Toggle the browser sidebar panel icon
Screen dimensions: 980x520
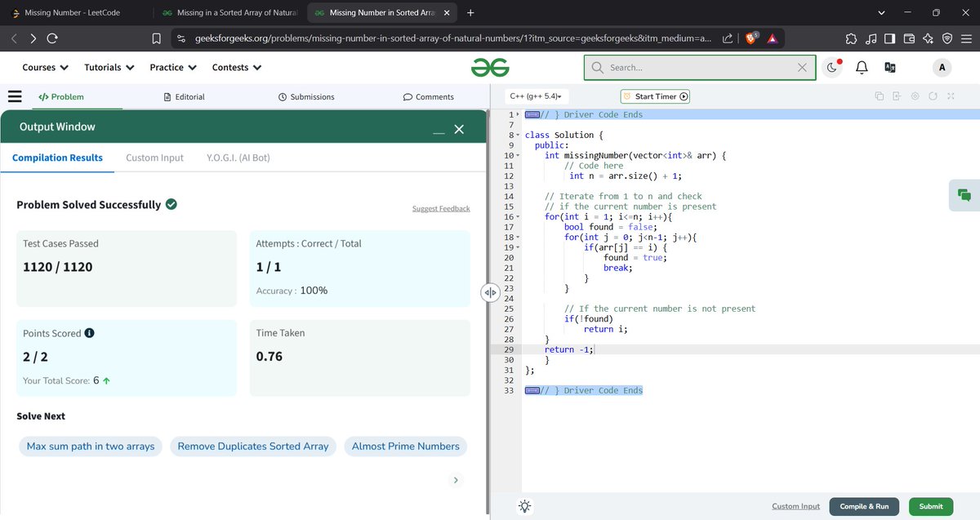pyautogui.click(x=889, y=38)
